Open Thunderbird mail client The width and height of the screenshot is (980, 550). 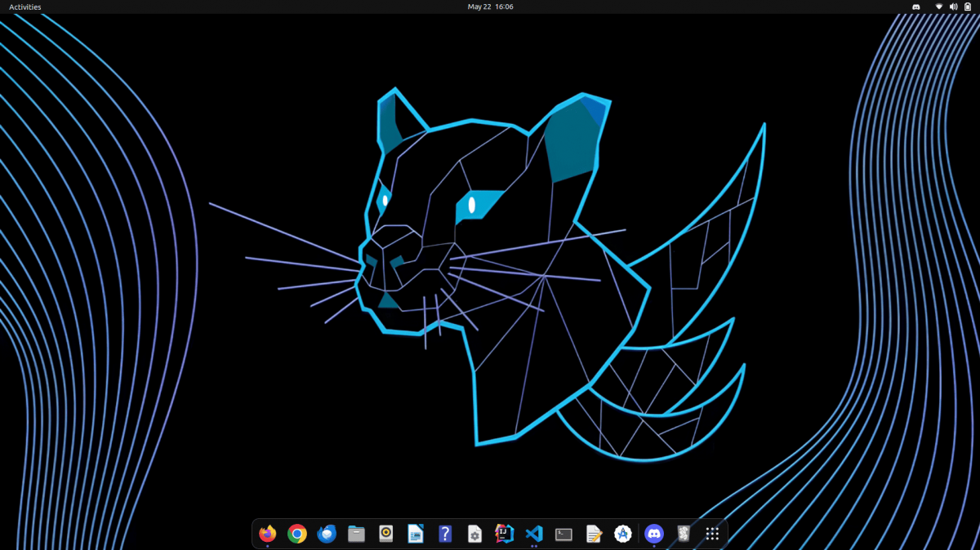pyautogui.click(x=327, y=534)
